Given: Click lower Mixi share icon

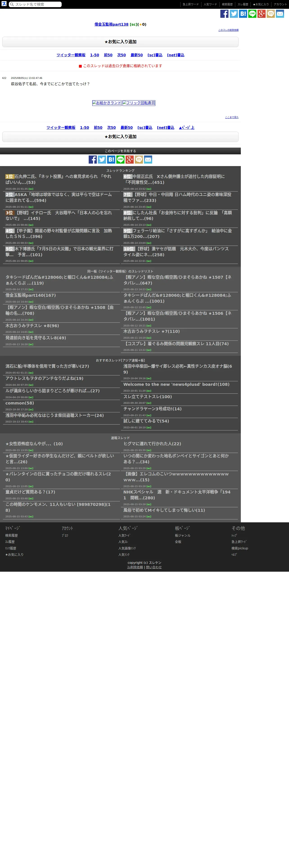Looking at the screenshot, I should tap(139, 159).
